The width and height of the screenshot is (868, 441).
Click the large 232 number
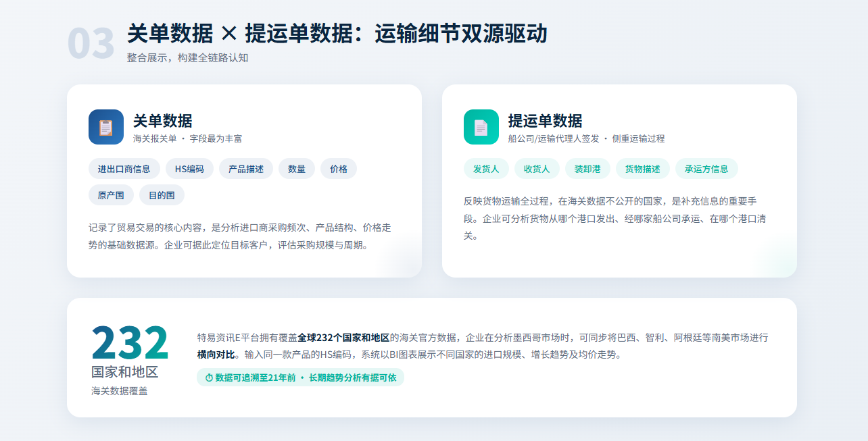coord(130,343)
